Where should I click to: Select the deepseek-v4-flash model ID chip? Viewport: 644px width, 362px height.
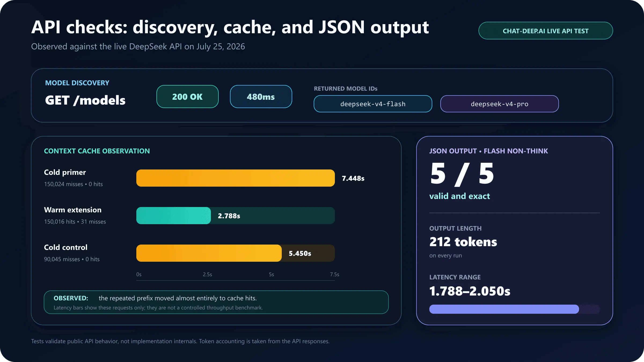[373, 104]
